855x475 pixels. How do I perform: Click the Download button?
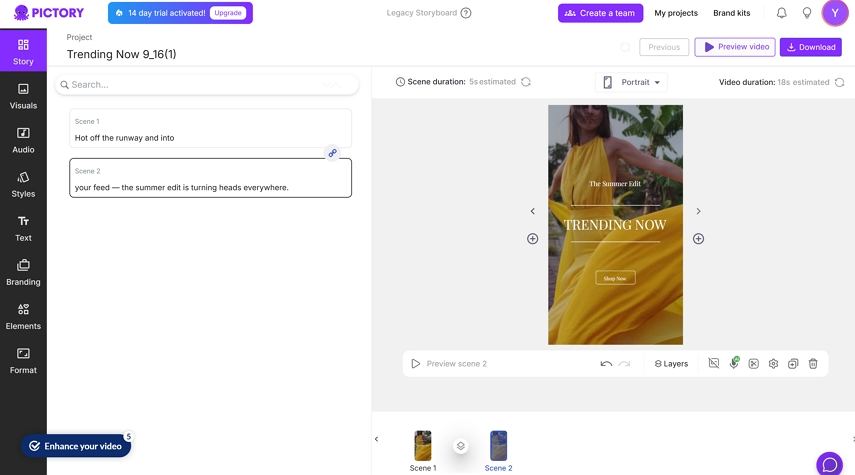(x=810, y=47)
